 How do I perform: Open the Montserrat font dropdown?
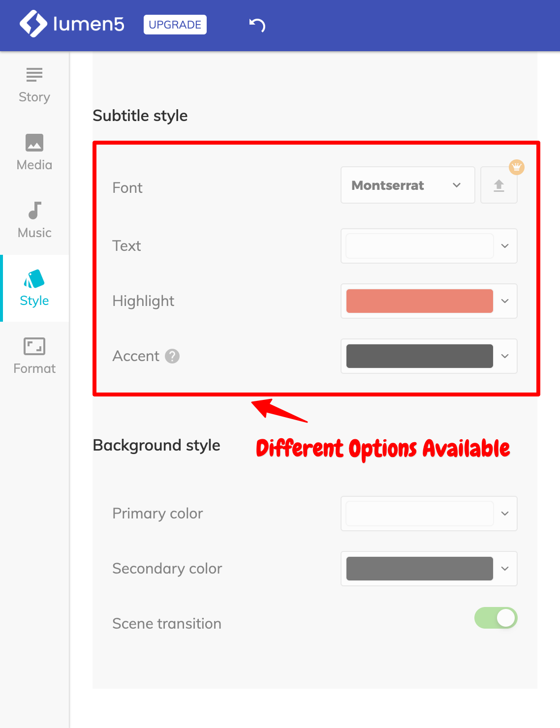tap(407, 185)
